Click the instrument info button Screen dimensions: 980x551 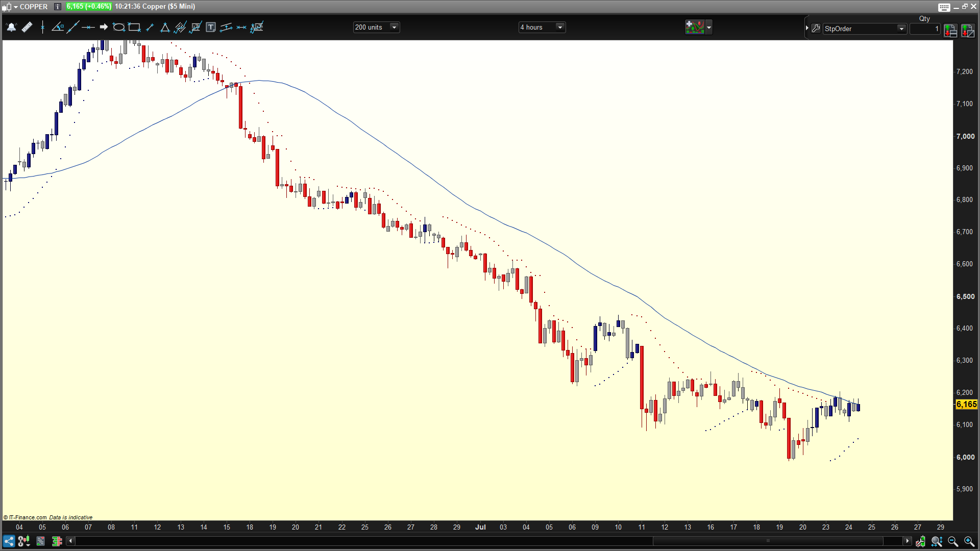tap(58, 7)
